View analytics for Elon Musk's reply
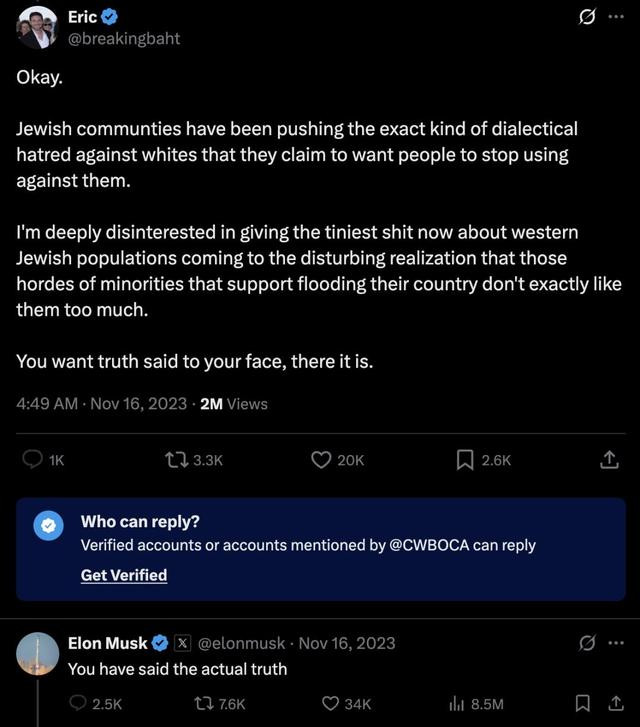Viewport: 640px width, 727px height. (x=457, y=704)
